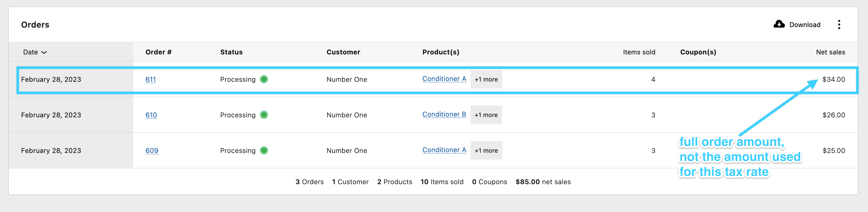Sort by the Order # column header
868x212 pixels.
click(158, 52)
